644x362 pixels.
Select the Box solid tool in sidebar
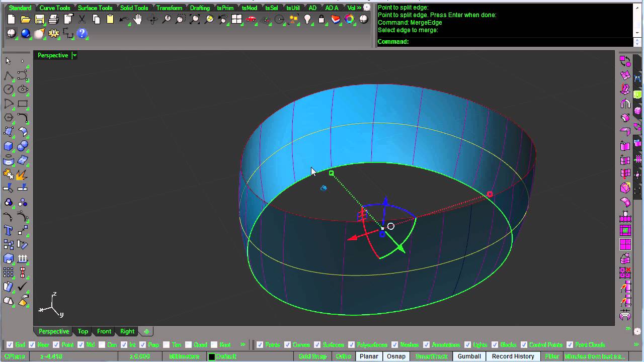9,146
